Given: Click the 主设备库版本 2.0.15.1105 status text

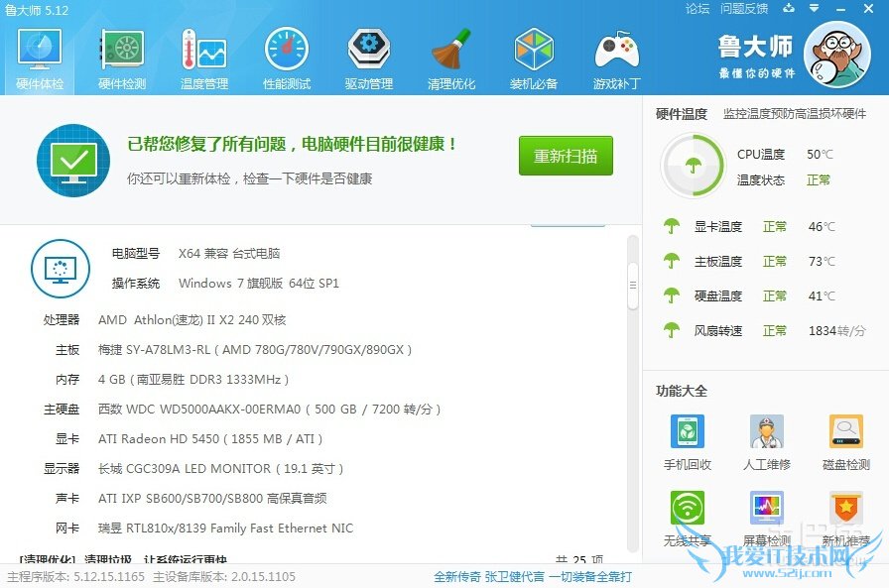Looking at the screenshot, I should pos(224,577).
